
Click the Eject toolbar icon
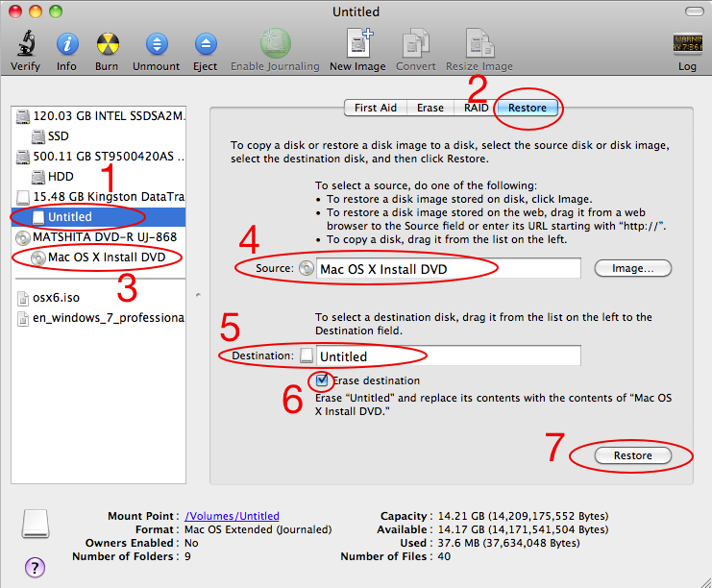tap(206, 44)
